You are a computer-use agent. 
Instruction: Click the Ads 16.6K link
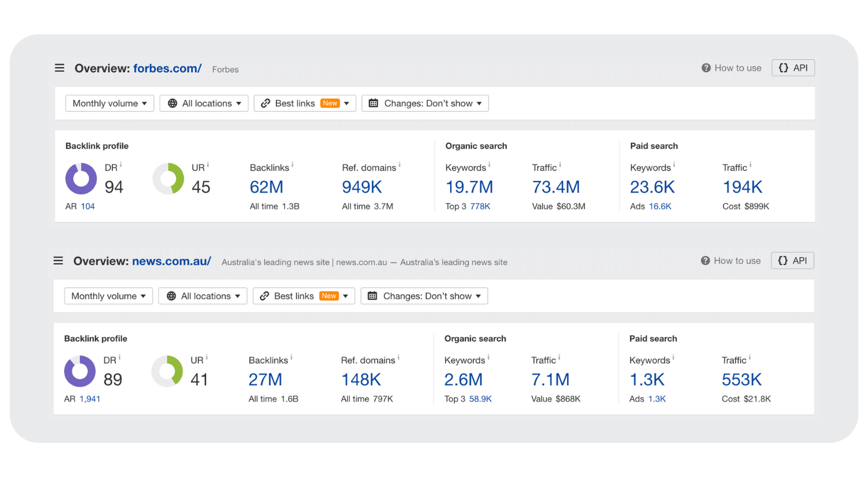(660, 206)
